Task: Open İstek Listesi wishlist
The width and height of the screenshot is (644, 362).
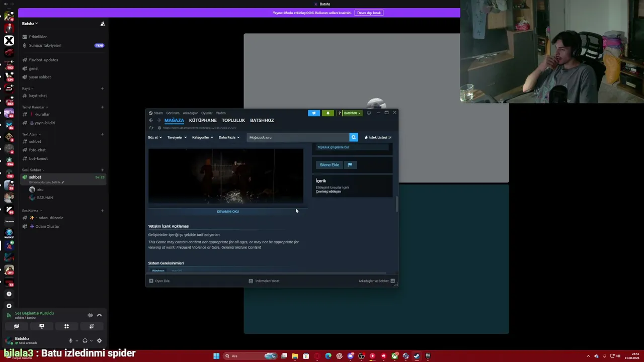Action: 378,137
